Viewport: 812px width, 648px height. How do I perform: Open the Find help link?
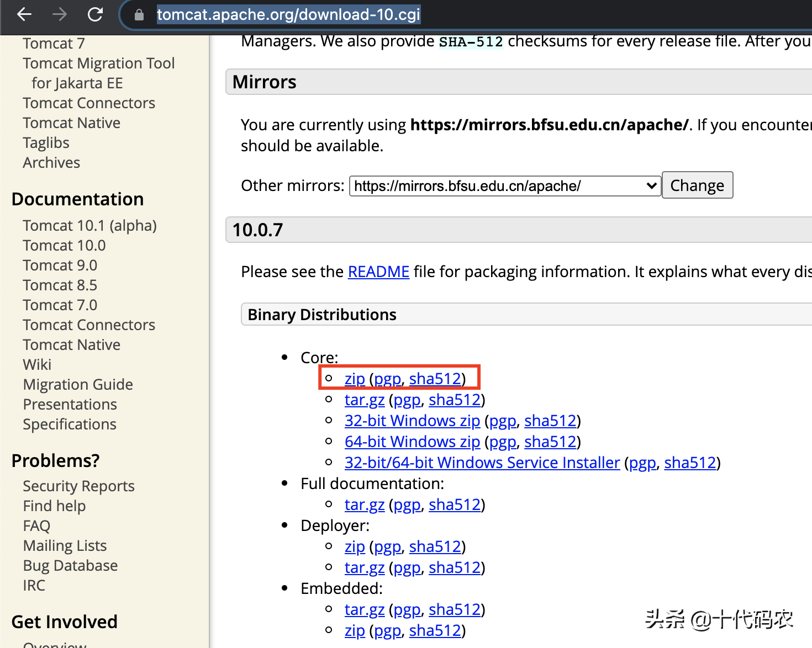(55, 506)
